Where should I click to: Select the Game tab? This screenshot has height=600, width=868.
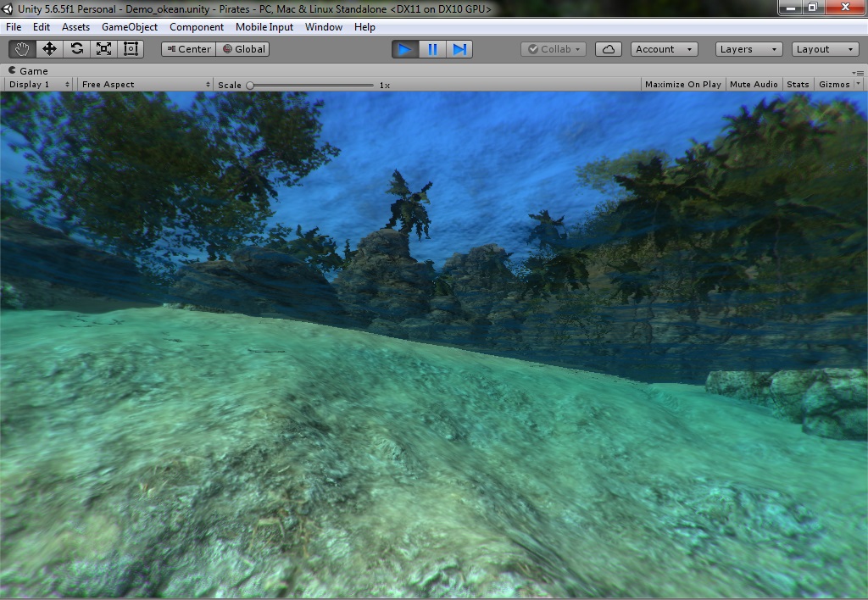28,71
